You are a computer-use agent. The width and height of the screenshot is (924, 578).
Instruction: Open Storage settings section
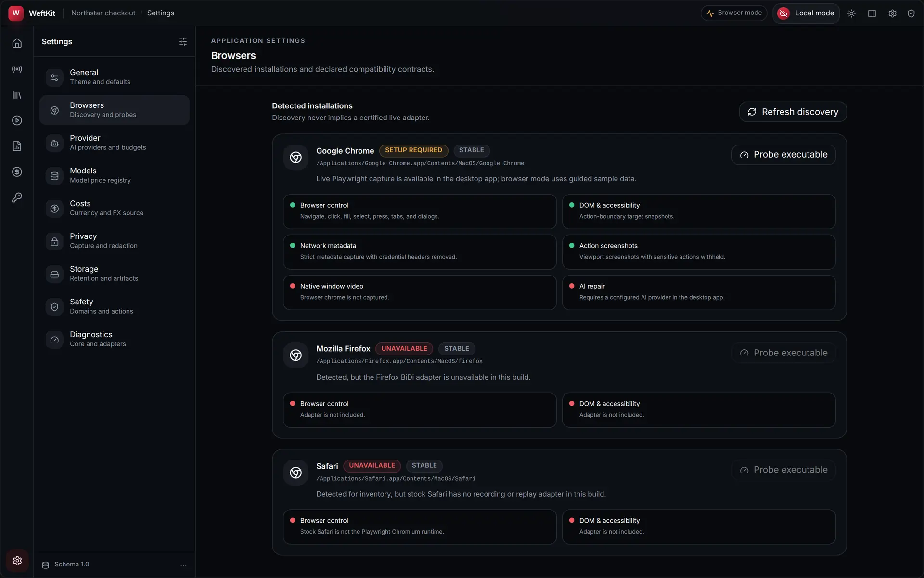[115, 274]
